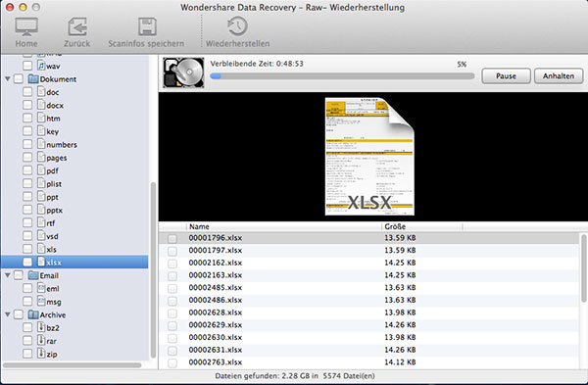The image size is (588, 385).
Task: Click the pptx file type icon
Action: coord(41,210)
